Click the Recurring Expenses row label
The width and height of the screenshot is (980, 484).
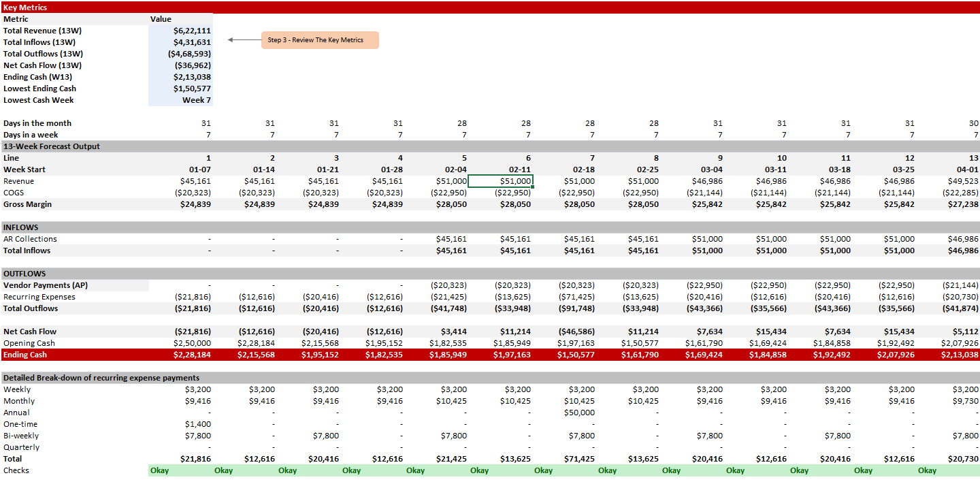coord(39,297)
